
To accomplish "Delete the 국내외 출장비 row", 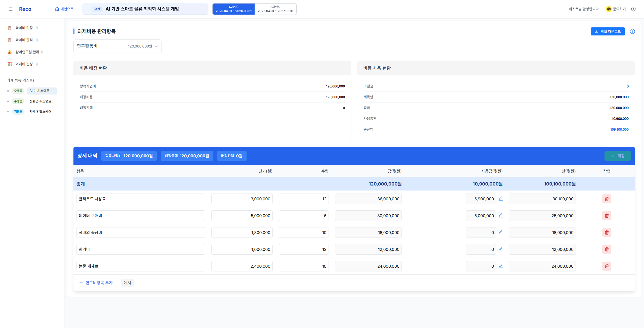I will click(x=607, y=232).
